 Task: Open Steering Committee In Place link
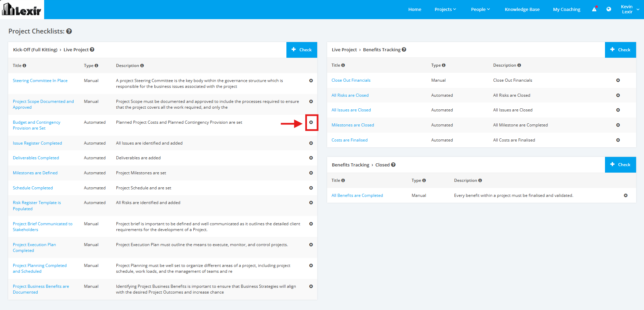[x=40, y=81]
